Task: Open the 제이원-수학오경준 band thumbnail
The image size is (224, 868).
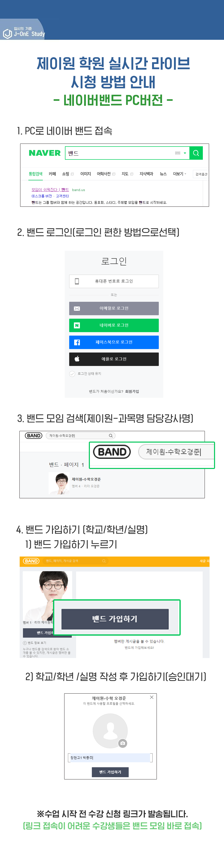Action: click(59, 483)
